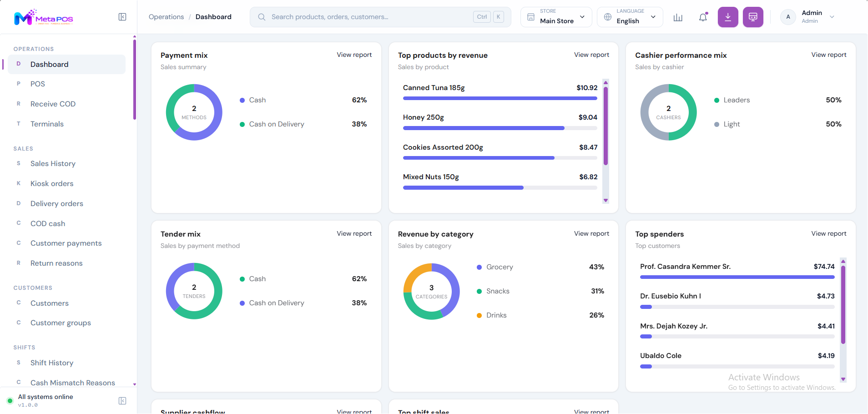Click the Top spenders list scroll down arrow
The width and height of the screenshot is (868, 414).
point(843,379)
